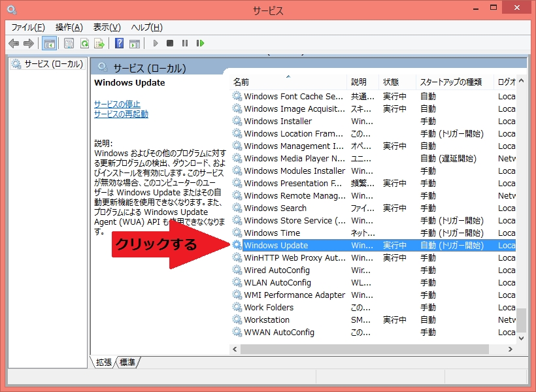This screenshot has width=536, height=392.
Task: Click the Stop Service square icon
Action: pyautogui.click(x=170, y=43)
